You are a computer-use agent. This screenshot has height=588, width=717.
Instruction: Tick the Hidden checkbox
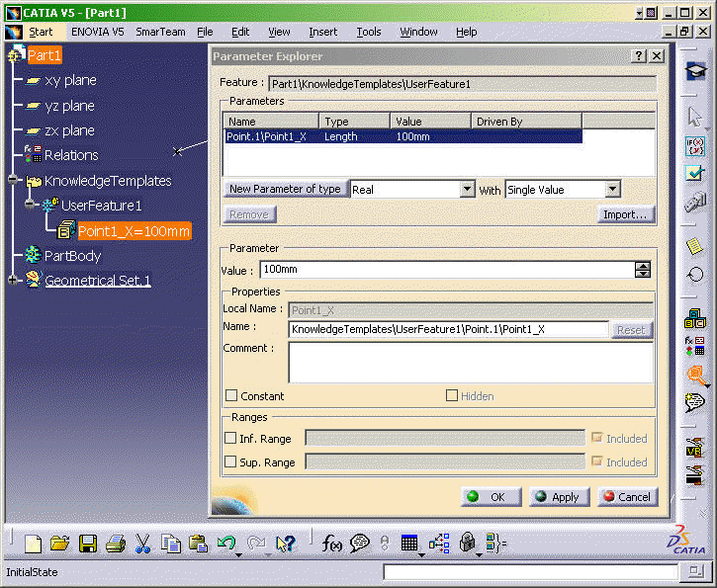(x=451, y=395)
